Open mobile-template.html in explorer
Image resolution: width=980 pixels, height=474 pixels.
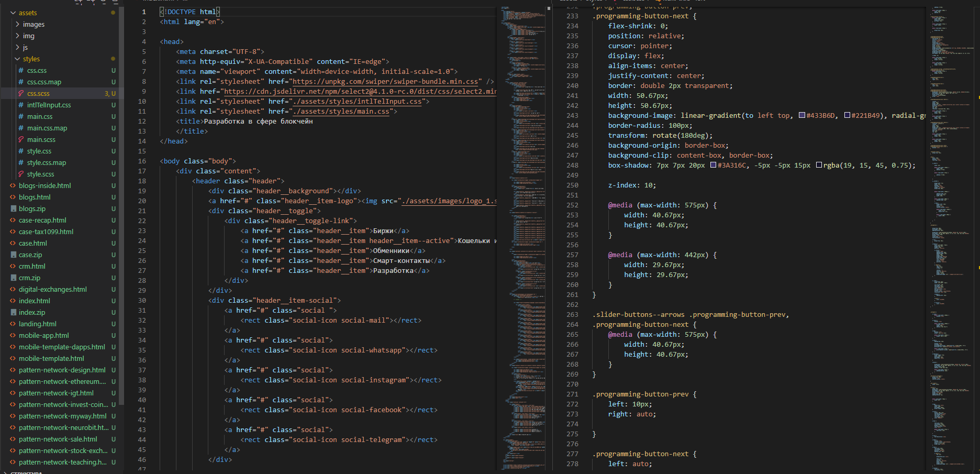pyautogui.click(x=51, y=358)
